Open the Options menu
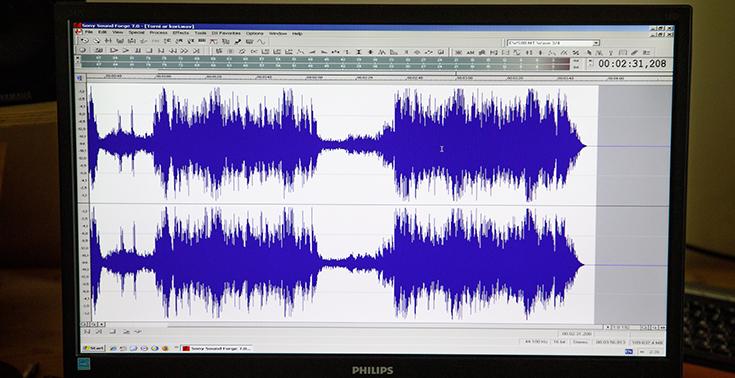This screenshot has width=735, height=378. (255, 33)
